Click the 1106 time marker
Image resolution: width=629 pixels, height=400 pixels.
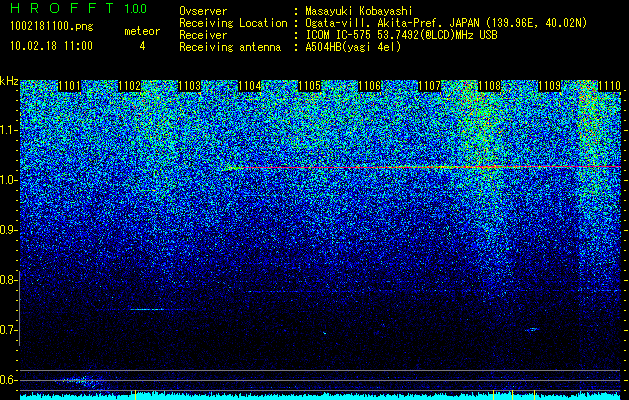[369, 86]
